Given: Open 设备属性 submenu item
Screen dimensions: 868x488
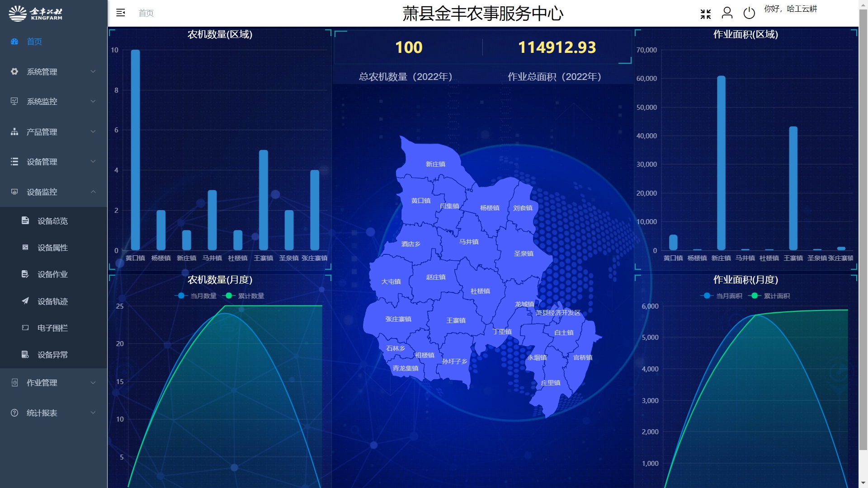Looking at the screenshot, I should click(54, 247).
